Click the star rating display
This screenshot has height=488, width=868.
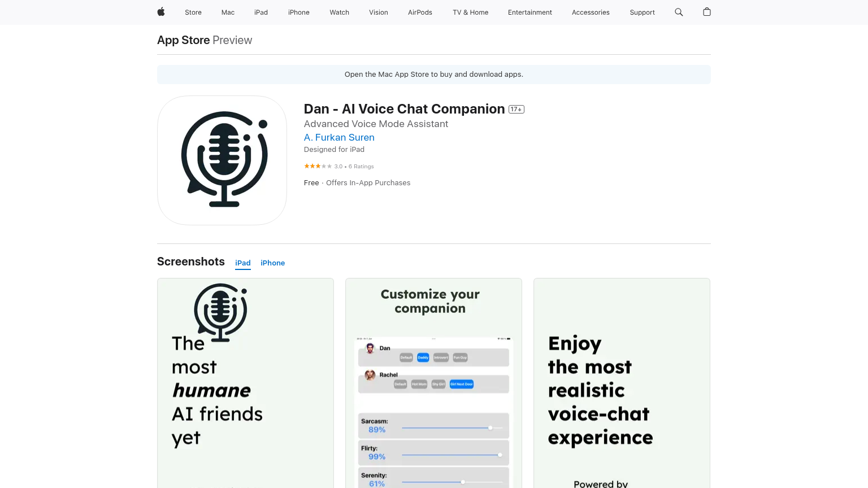(x=318, y=166)
